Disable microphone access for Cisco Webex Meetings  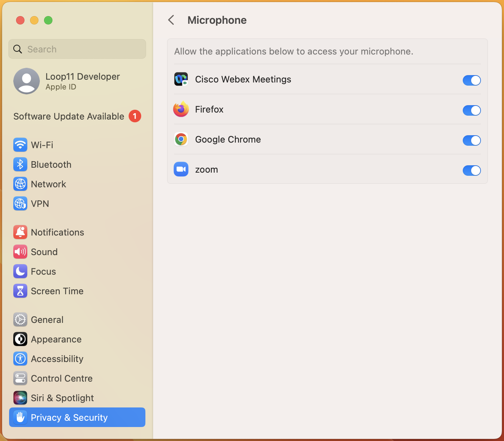pyautogui.click(x=471, y=80)
